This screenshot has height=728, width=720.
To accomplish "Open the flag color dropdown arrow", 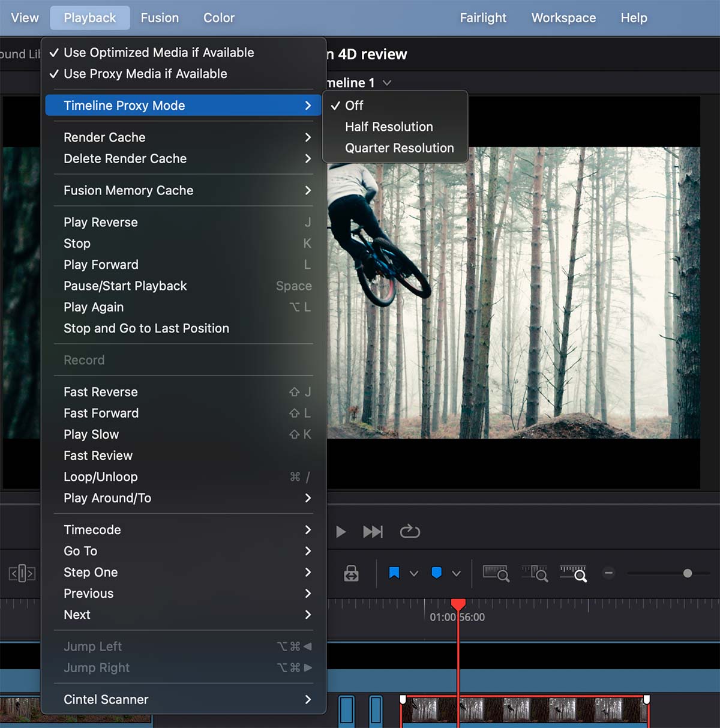I will pos(414,574).
